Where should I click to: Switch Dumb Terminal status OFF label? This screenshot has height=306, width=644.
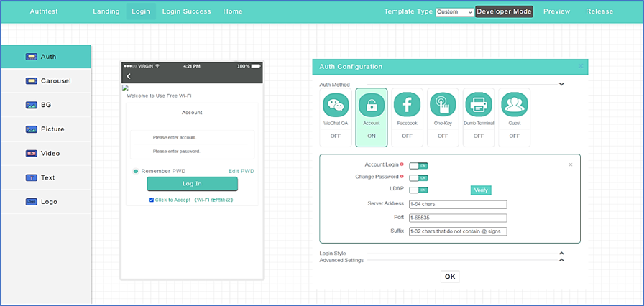click(479, 136)
